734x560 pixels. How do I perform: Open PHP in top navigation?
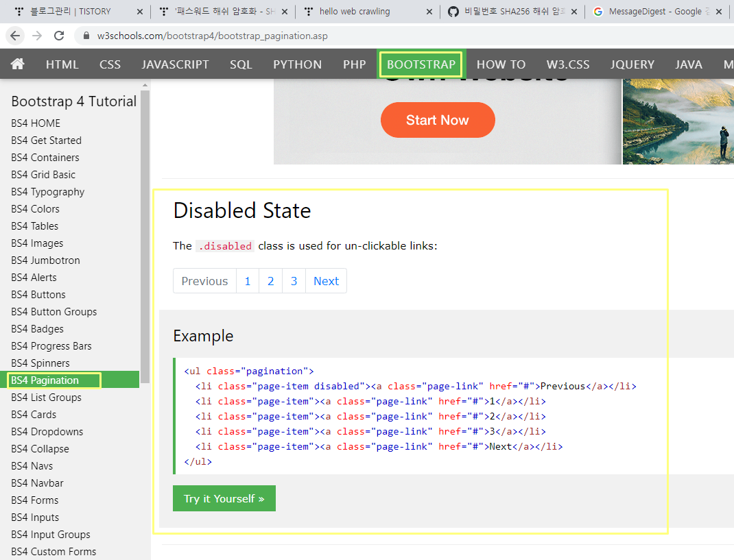(355, 64)
